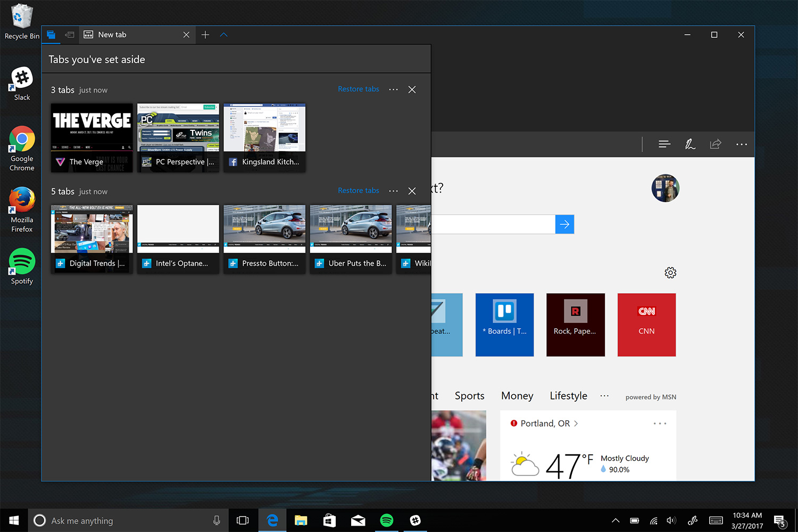This screenshot has width=798, height=532.
Task: Click the user profile picture
Action: pos(665,188)
